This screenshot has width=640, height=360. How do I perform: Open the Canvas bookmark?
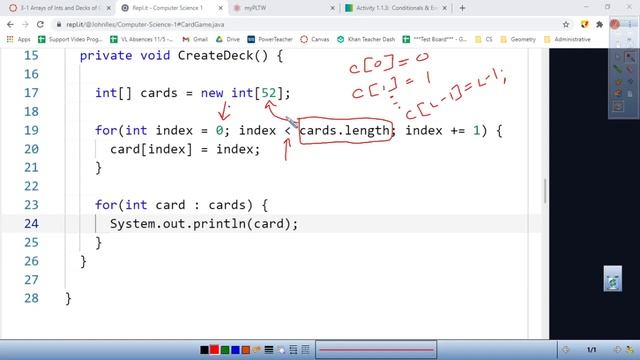pos(315,39)
